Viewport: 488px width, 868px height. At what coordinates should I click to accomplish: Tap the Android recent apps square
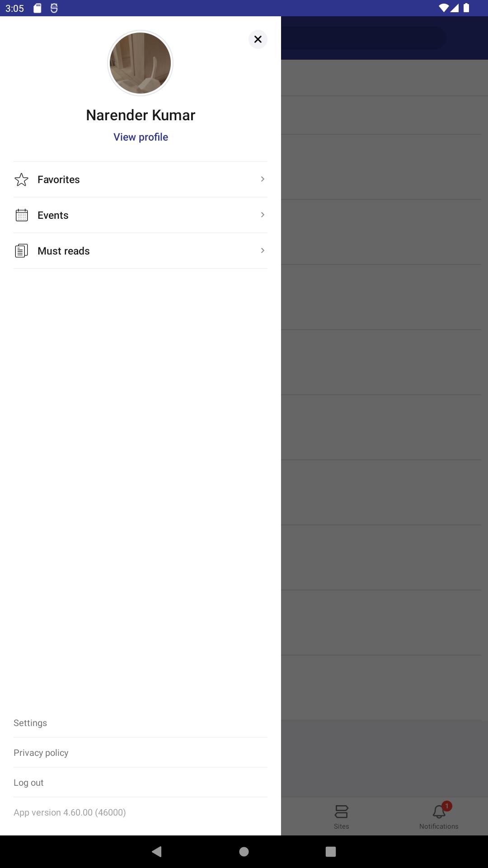pyautogui.click(x=331, y=852)
